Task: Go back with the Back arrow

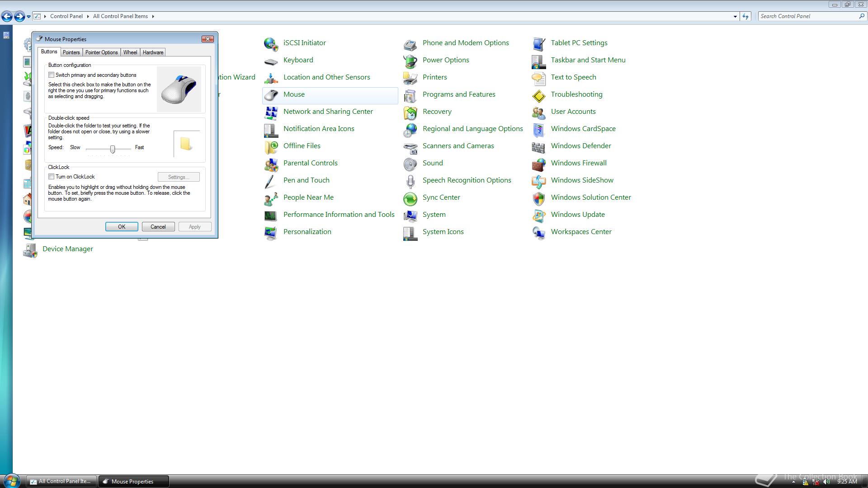Action: point(7,17)
